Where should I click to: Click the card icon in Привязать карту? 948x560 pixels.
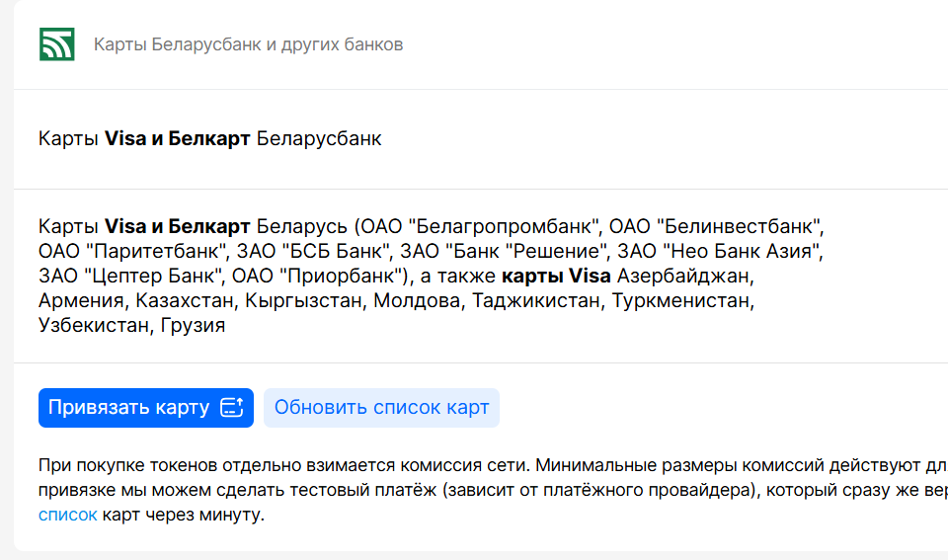tap(231, 408)
